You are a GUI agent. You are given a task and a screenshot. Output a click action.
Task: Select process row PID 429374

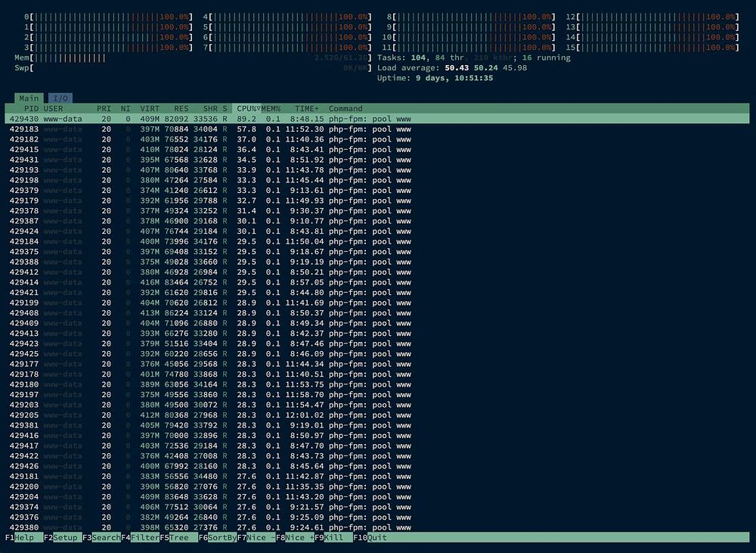377,507
